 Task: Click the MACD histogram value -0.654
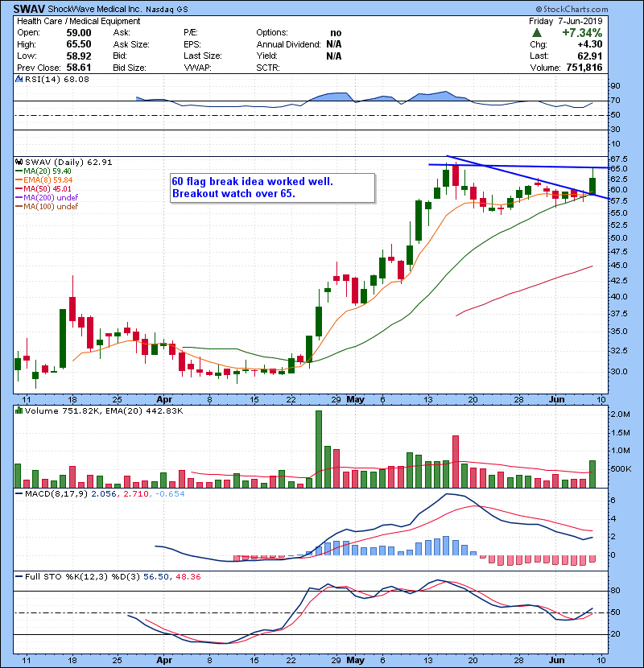(x=170, y=494)
